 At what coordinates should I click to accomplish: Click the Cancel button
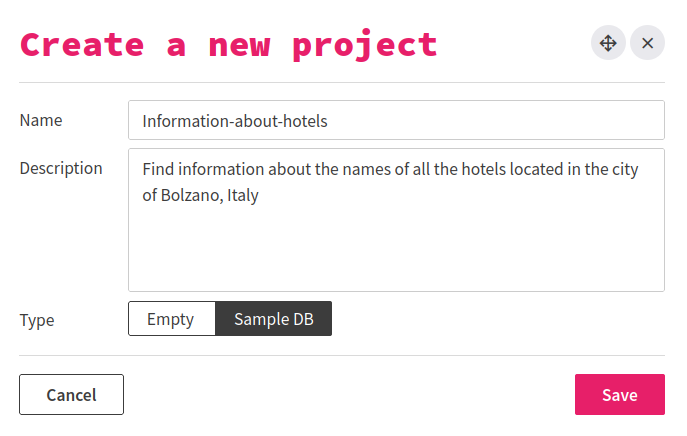click(x=71, y=394)
